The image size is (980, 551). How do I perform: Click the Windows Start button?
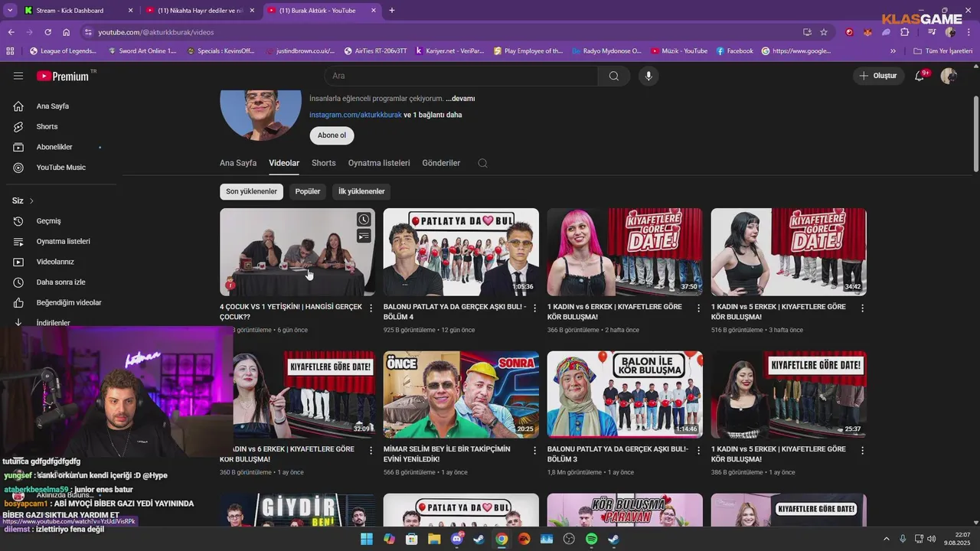[367, 539]
